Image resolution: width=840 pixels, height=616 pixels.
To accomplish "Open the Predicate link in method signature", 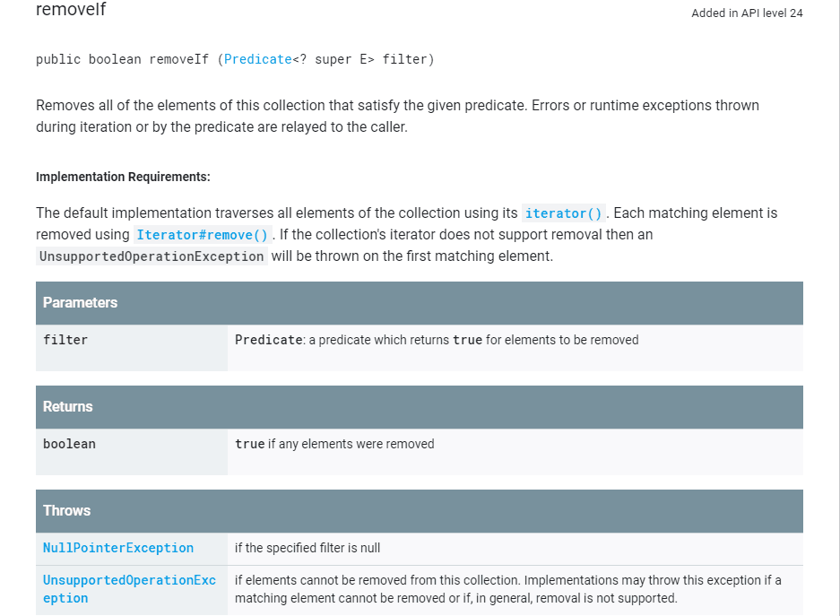I will (x=257, y=59).
